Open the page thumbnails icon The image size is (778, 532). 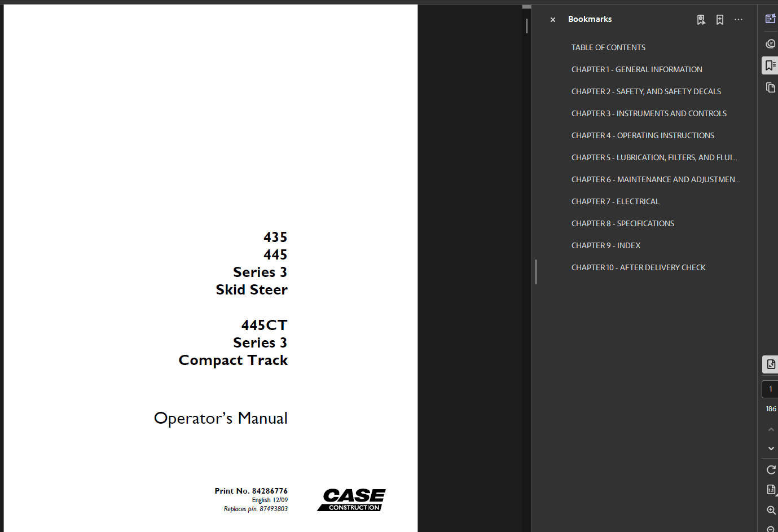(x=770, y=87)
